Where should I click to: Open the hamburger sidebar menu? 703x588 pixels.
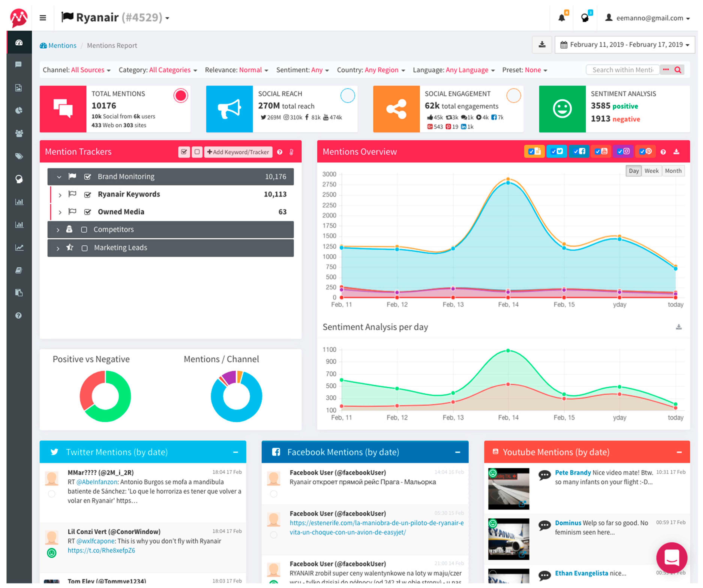click(43, 18)
